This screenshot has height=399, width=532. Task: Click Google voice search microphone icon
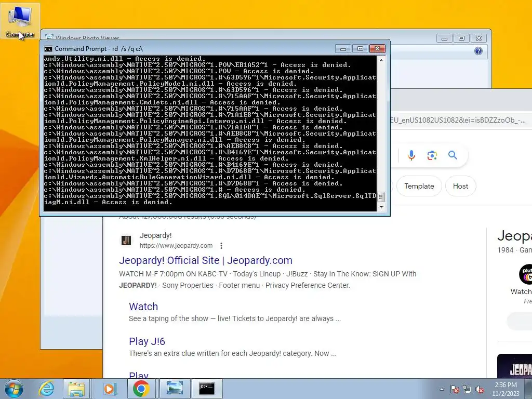tap(411, 155)
